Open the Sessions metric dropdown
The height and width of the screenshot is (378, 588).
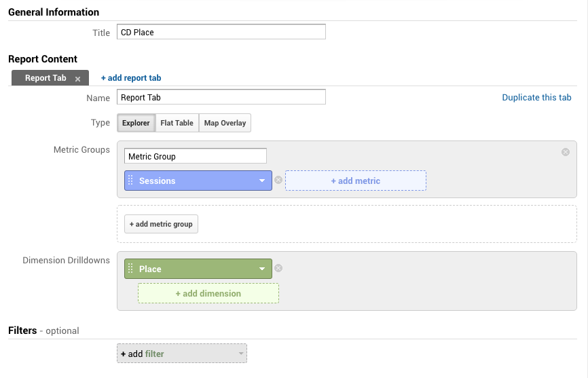(x=262, y=181)
